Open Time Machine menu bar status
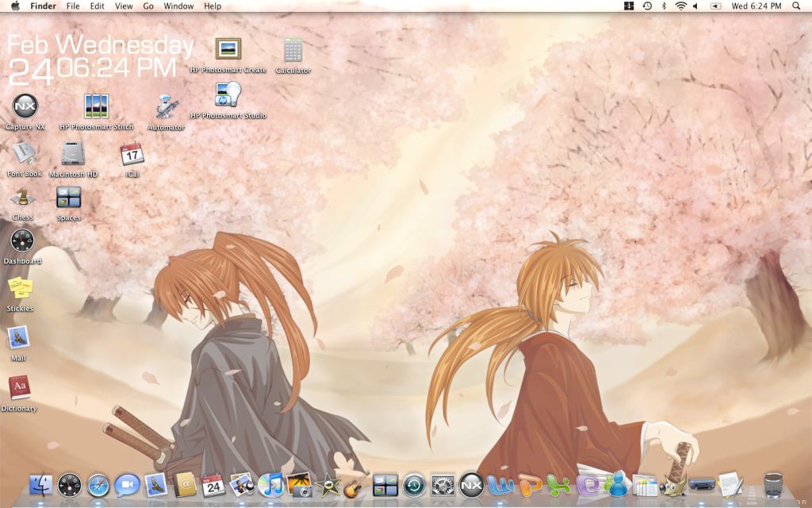The image size is (812, 508). [647, 6]
